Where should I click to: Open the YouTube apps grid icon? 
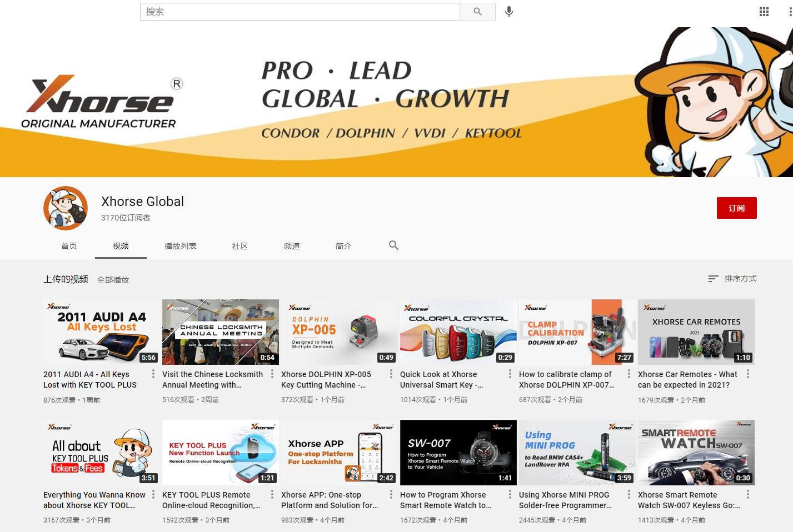click(x=764, y=12)
